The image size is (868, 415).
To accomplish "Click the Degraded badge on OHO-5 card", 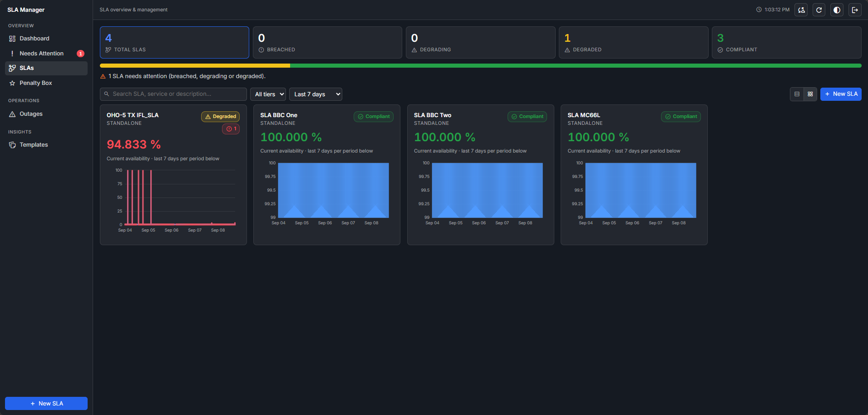I will click(x=220, y=117).
